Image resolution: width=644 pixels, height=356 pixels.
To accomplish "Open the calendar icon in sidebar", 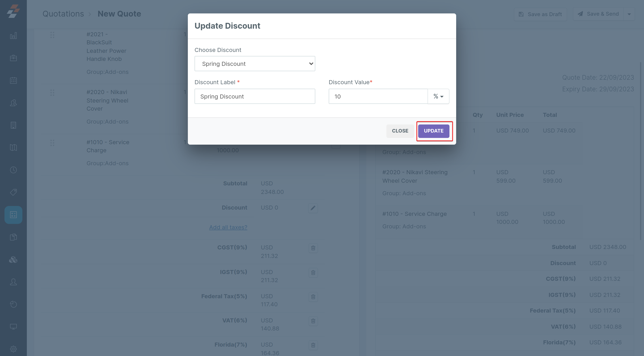I will point(13,80).
